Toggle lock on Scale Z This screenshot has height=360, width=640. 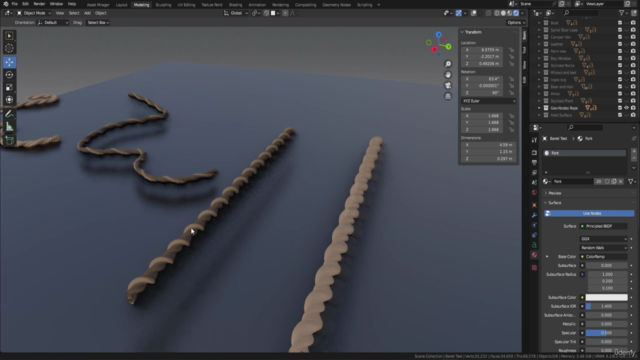tap(511, 130)
